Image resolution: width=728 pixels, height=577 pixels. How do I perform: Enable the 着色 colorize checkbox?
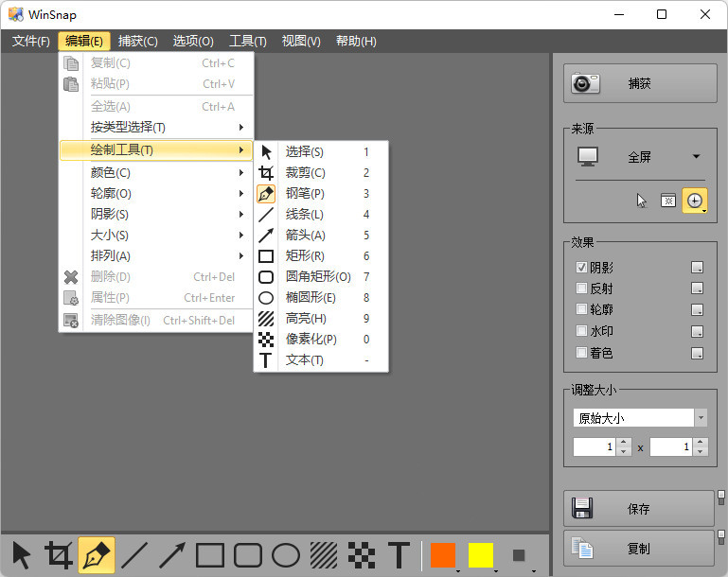click(581, 353)
